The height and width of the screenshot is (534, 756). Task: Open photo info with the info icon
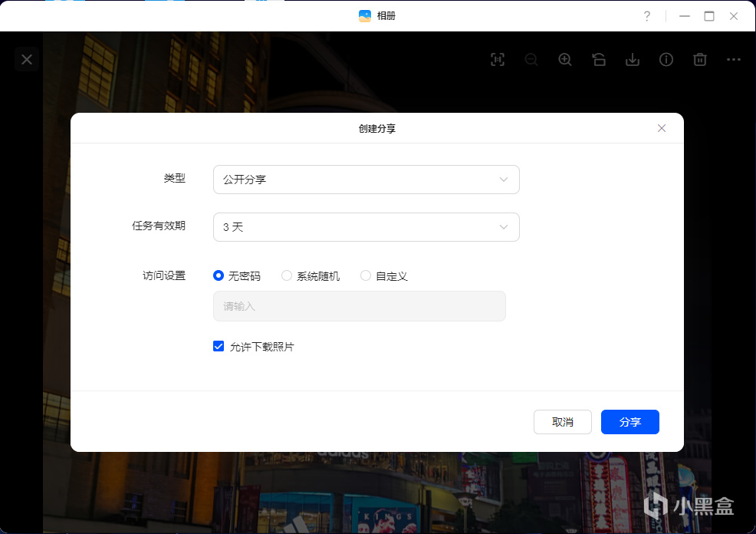[x=666, y=59]
